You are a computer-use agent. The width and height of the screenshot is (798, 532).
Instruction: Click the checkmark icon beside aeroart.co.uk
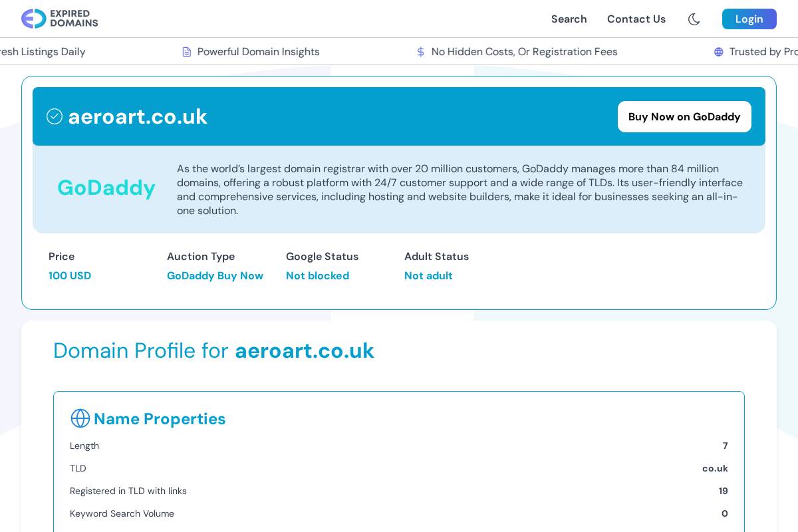pos(55,116)
